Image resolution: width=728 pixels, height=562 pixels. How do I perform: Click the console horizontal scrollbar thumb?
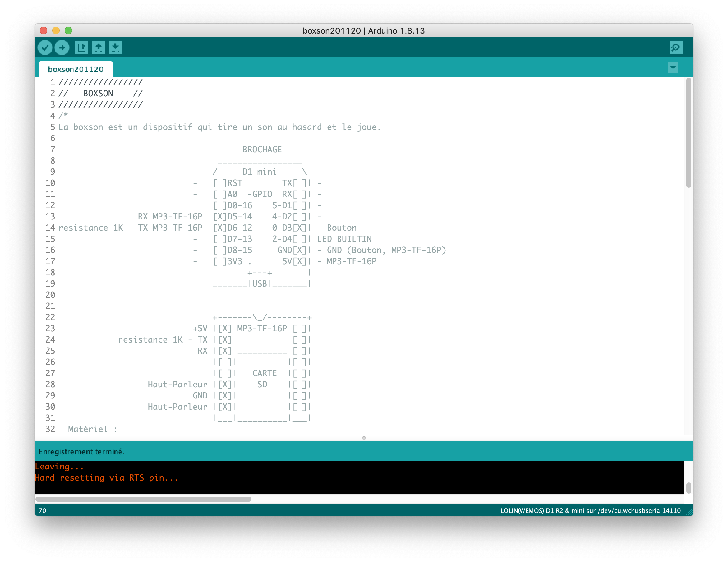[x=143, y=499]
